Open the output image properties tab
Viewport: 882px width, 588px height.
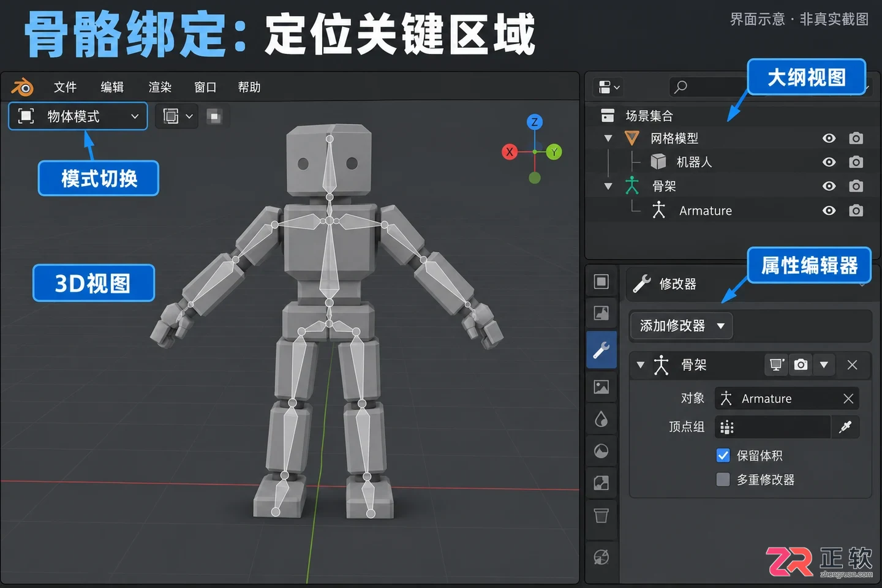point(601,313)
